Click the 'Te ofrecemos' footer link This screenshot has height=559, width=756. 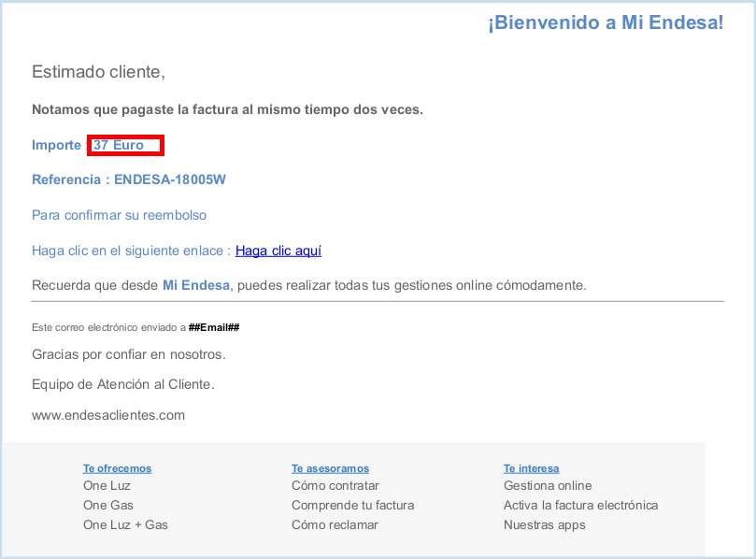tap(117, 468)
